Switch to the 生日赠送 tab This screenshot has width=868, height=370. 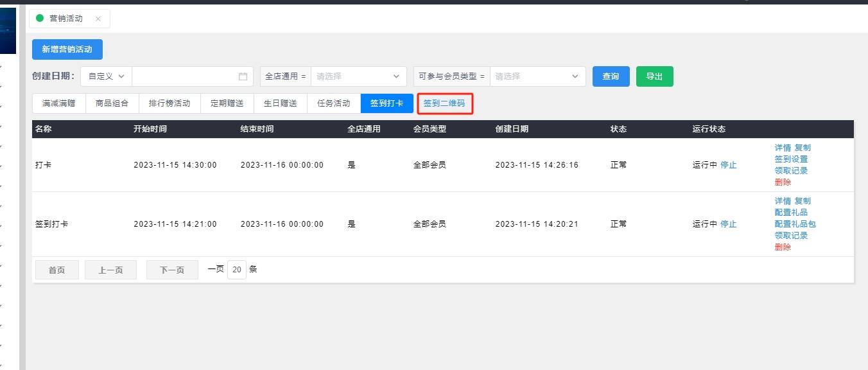tap(280, 103)
